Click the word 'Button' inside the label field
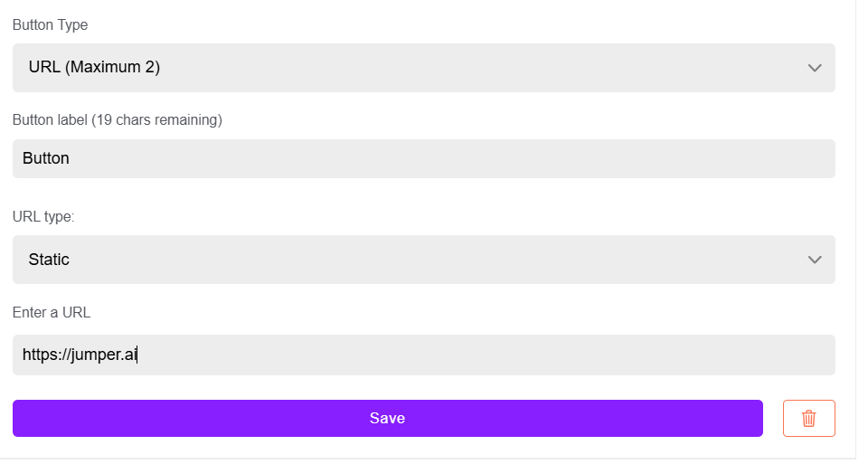Viewport: 868px width, 464px height. pos(46,158)
